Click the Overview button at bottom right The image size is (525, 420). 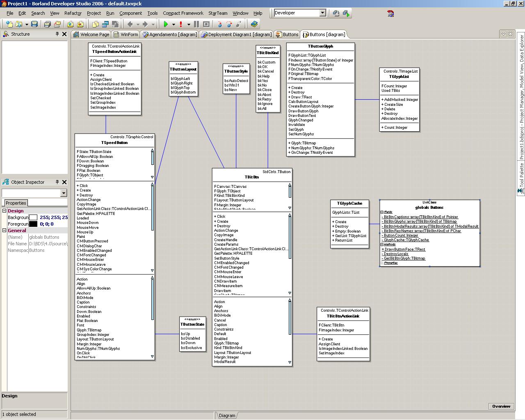pyautogui.click(x=501, y=406)
